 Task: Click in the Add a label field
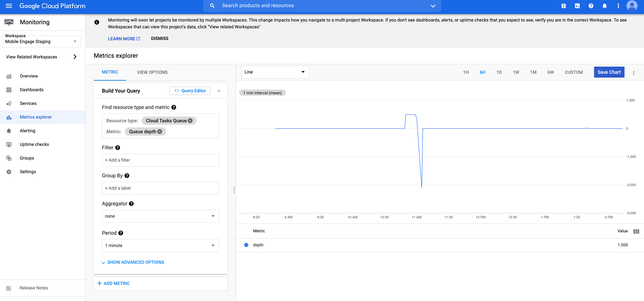[160, 188]
